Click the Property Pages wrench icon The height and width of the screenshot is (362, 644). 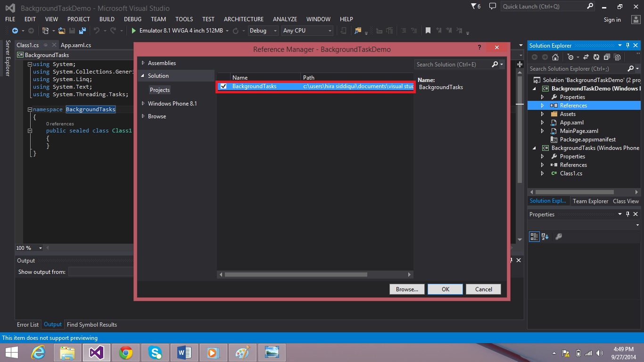point(559,237)
